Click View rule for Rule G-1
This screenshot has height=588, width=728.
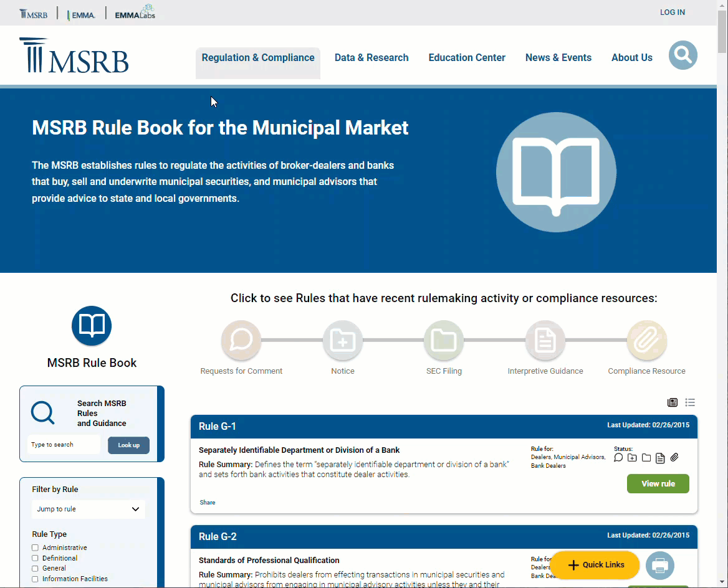pyautogui.click(x=658, y=483)
